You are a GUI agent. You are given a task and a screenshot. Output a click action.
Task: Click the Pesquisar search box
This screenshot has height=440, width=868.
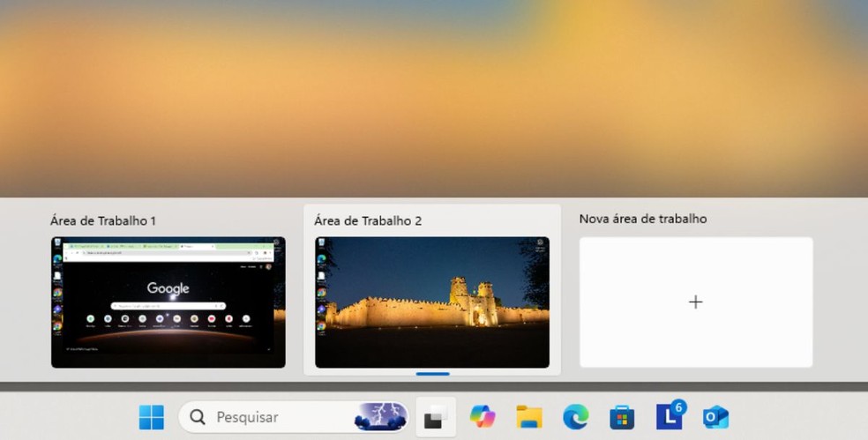(x=294, y=417)
